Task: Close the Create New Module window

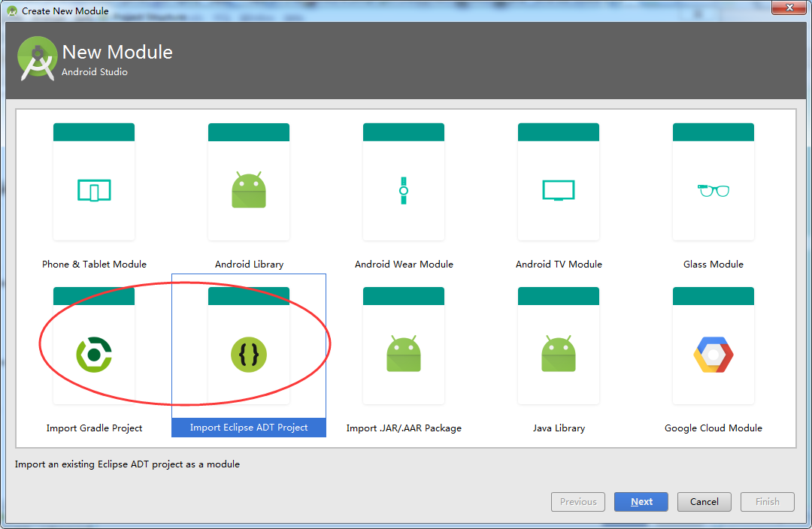Action: coord(789,8)
